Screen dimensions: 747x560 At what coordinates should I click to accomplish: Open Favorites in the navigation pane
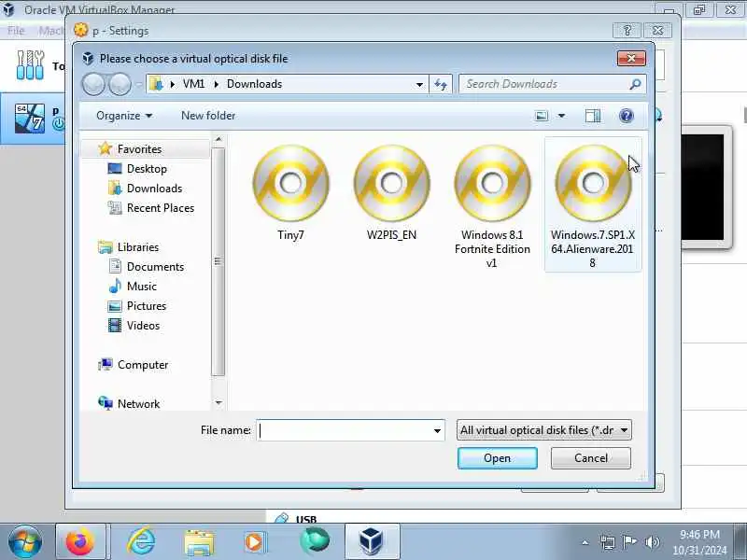coord(139,149)
